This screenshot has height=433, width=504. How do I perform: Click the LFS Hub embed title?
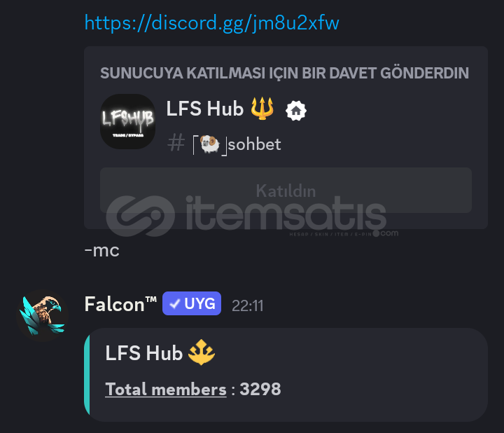(x=144, y=353)
